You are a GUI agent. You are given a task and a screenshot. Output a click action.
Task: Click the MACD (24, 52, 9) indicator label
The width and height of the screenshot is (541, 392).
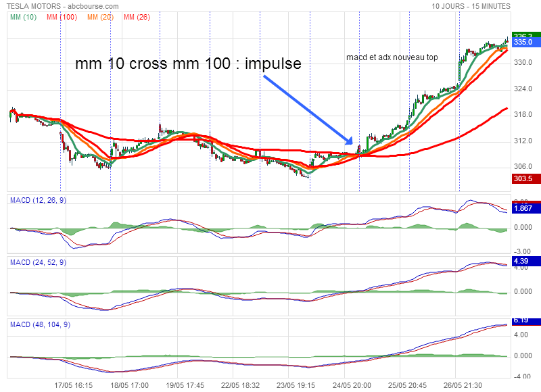[39, 262]
